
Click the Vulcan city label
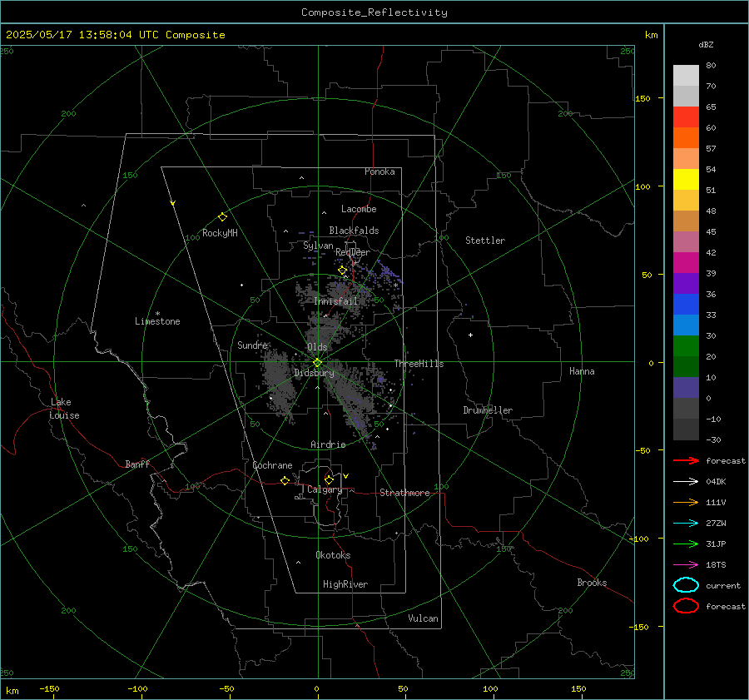click(x=423, y=618)
